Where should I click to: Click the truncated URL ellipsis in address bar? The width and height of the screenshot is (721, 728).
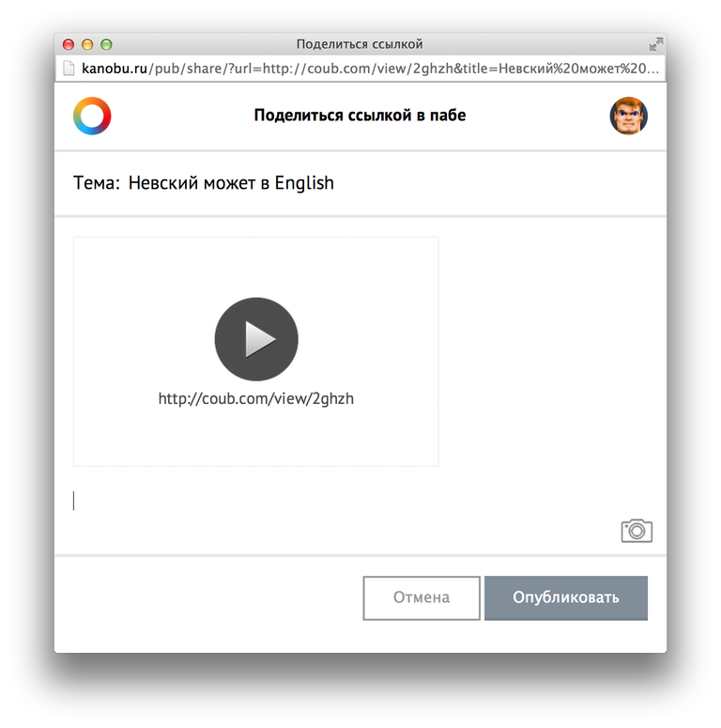[x=652, y=70]
